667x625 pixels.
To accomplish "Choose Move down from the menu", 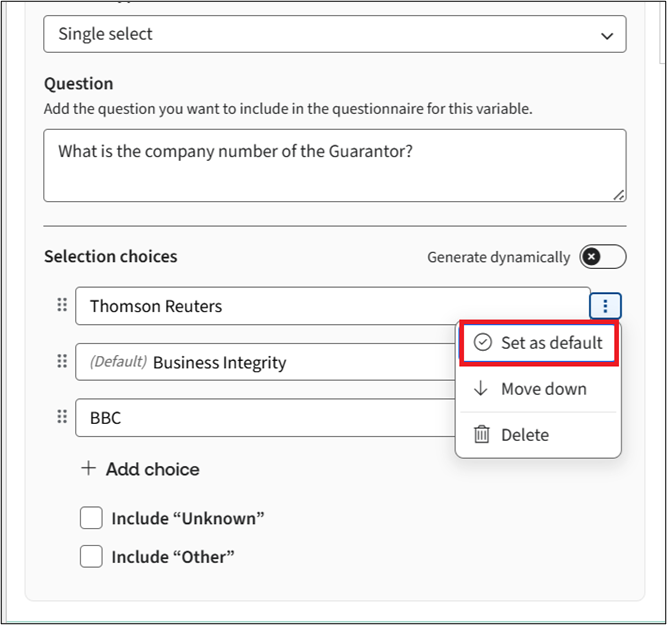I will click(544, 389).
